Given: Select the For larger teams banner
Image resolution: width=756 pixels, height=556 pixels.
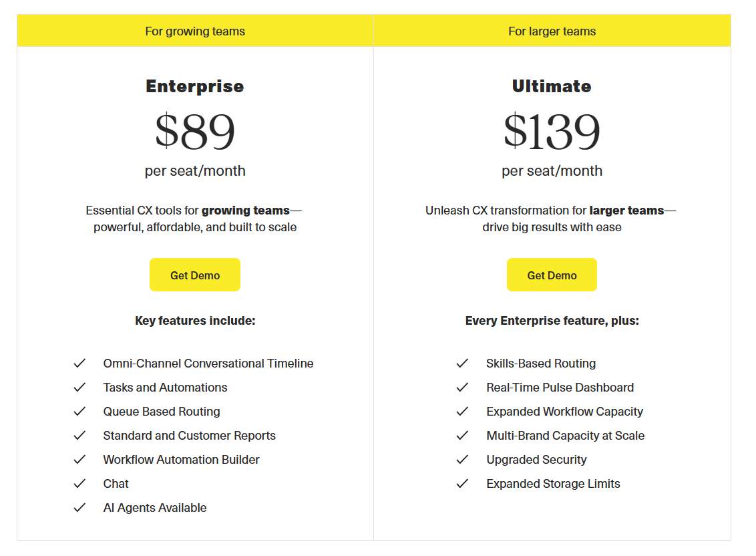Looking at the screenshot, I should [552, 31].
